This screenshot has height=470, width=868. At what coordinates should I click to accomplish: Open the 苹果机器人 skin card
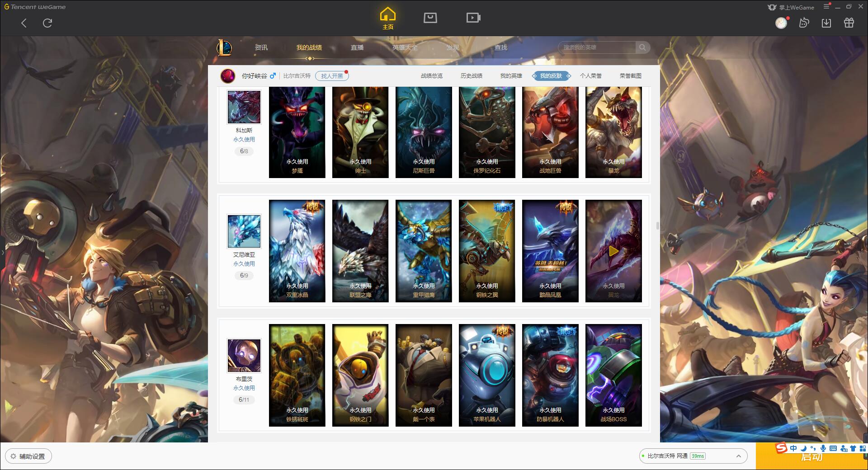tap(487, 375)
